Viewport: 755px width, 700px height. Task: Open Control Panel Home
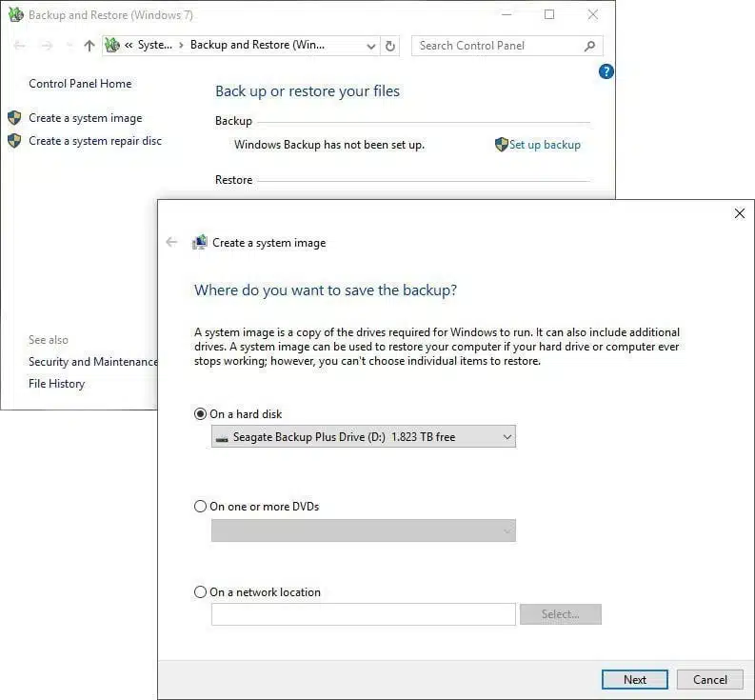(80, 84)
